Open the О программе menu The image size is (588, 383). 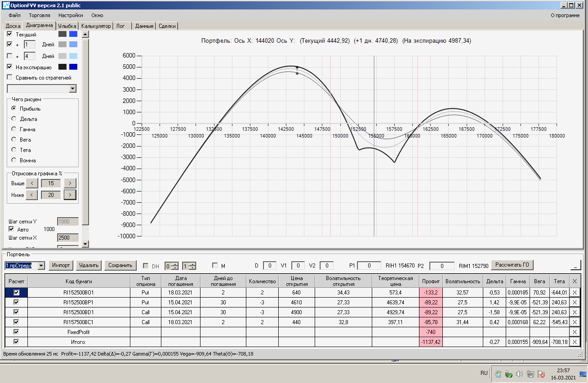click(565, 15)
